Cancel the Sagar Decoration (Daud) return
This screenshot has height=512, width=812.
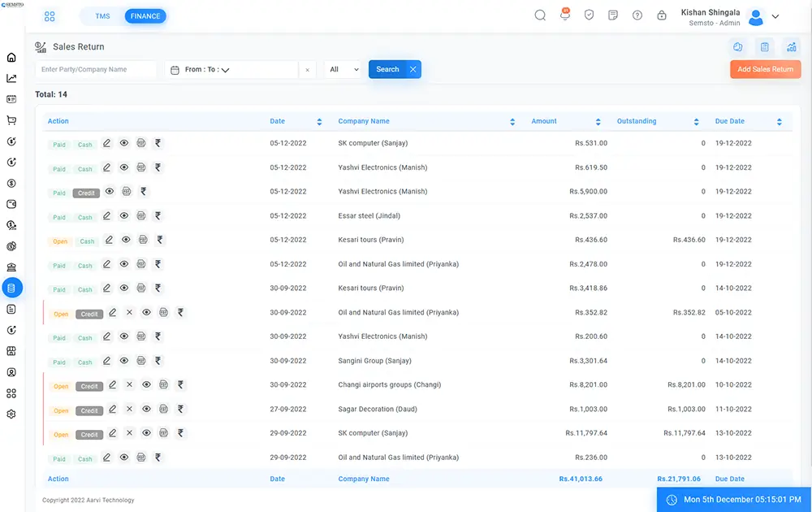point(129,409)
